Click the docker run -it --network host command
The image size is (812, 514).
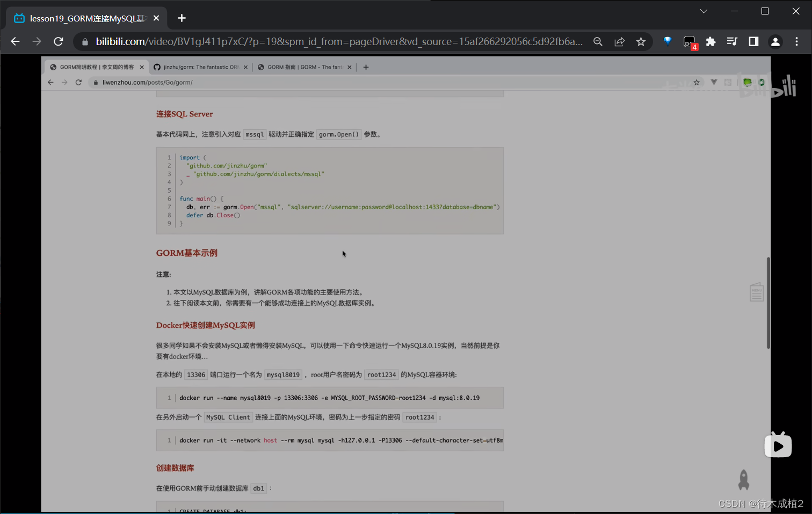[x=341, y=440]
